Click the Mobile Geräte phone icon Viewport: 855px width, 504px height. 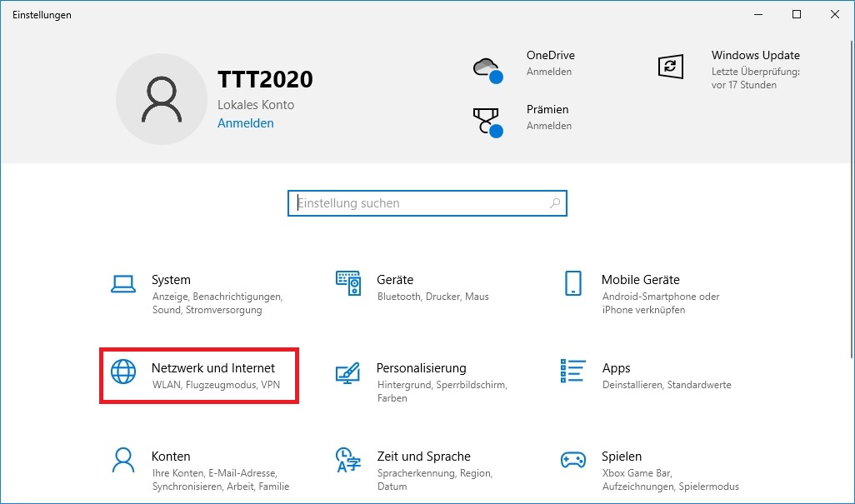pos(573,283)
